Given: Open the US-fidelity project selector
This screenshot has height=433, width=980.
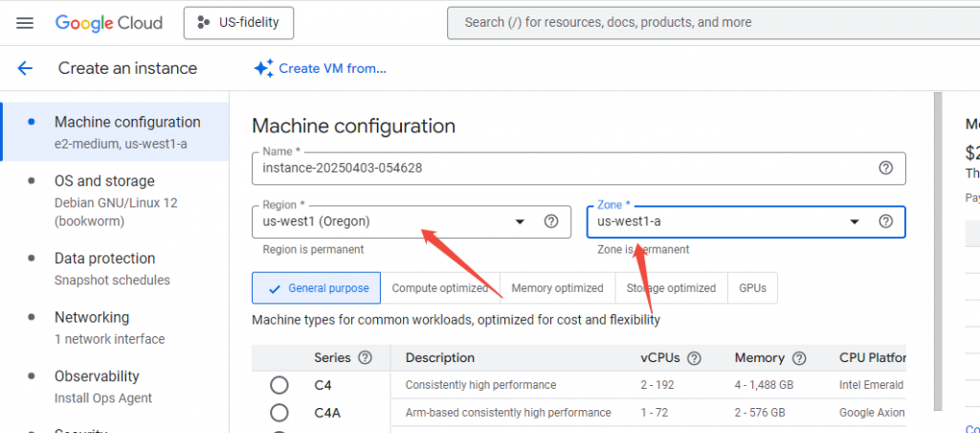Looking at the screenshot, I should coord(238,22).
